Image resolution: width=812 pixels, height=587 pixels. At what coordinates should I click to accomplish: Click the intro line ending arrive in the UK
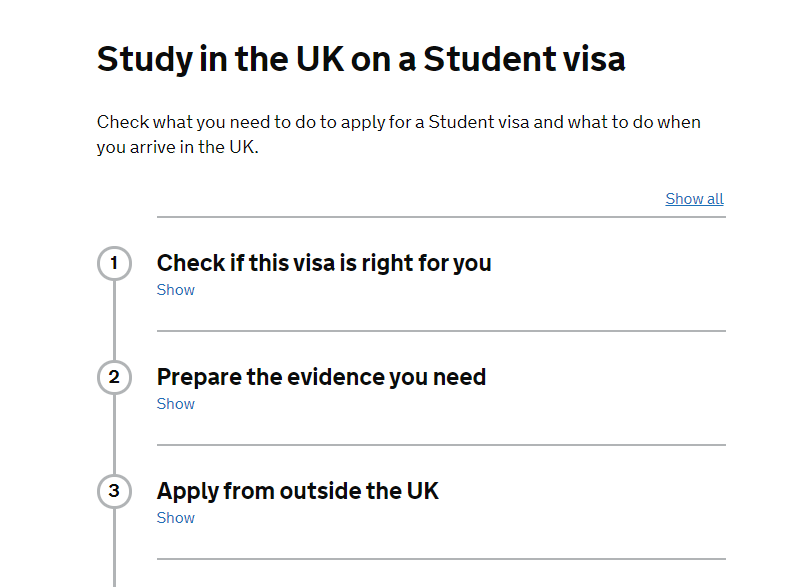(x=178, y=148)
